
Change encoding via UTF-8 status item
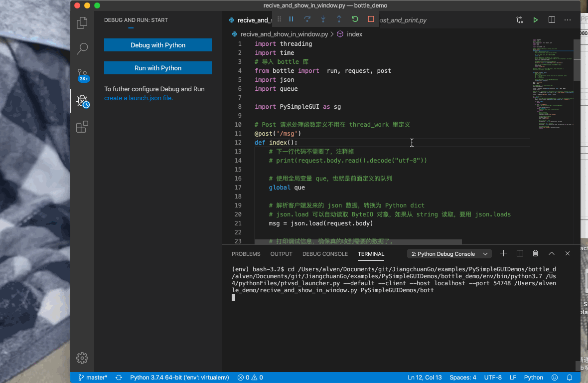pos(493,378)
